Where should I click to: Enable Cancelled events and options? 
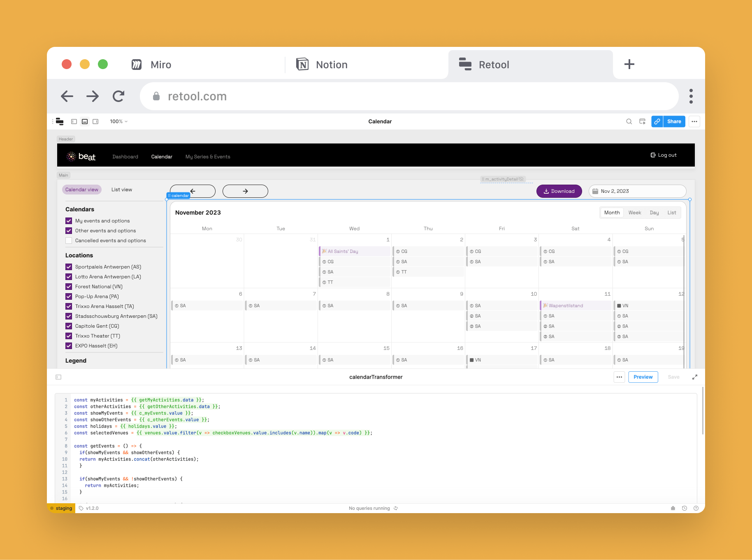[x=69, y=241]
